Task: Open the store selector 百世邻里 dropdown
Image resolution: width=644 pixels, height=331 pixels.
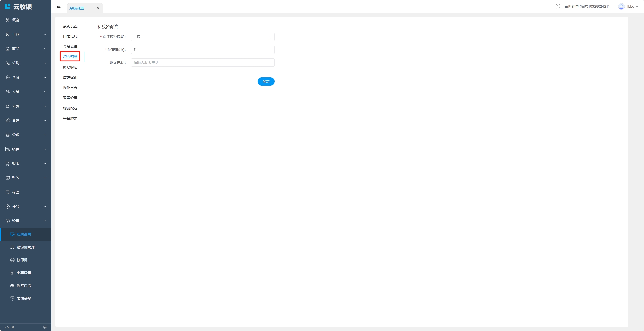Action: [x=589, y=6]
